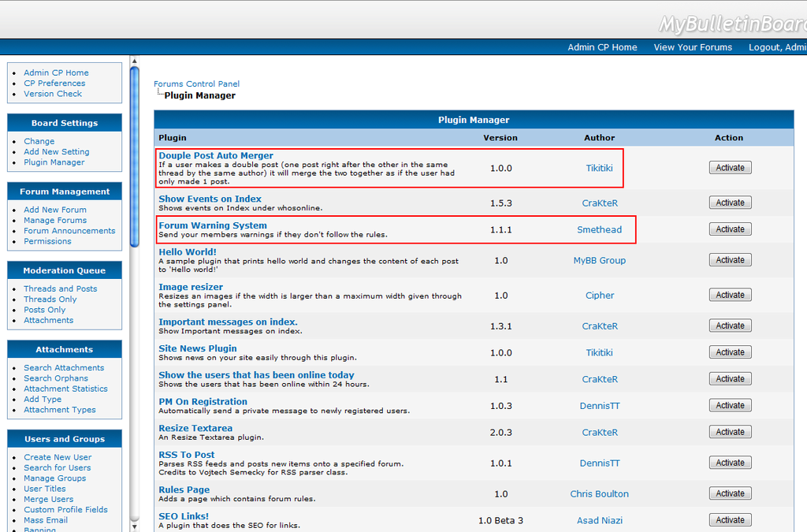
Task: Open the Image resizer plugin page
Action: 190,287
